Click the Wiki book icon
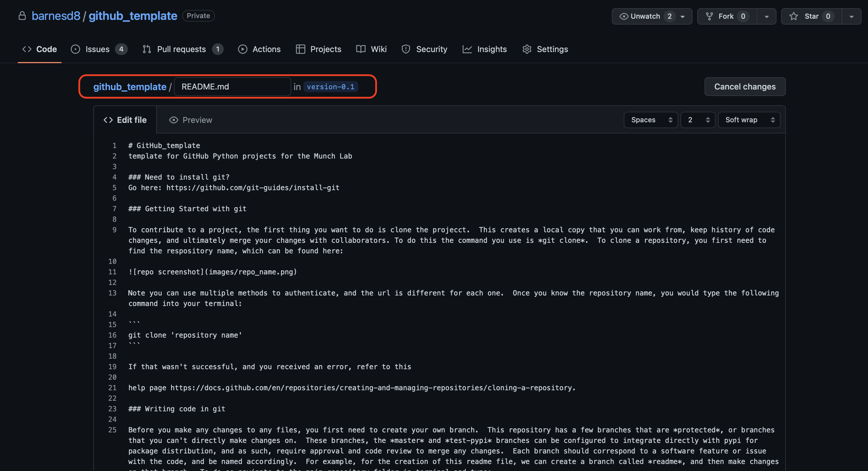 [361, 49]
